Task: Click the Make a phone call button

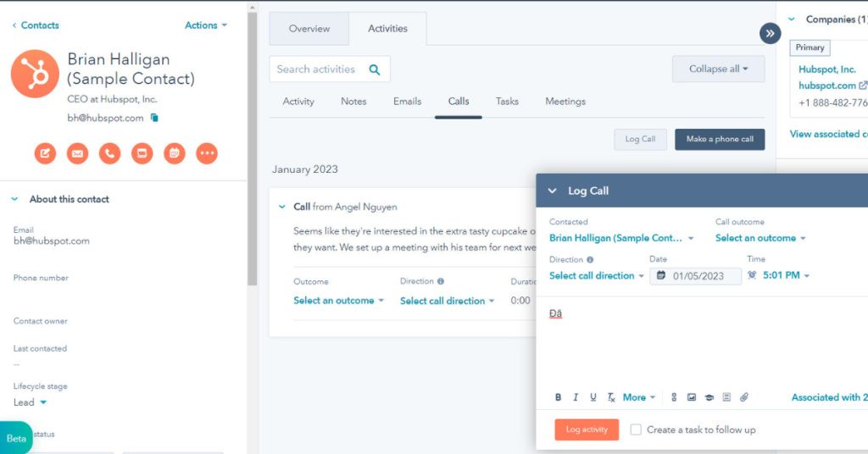Action: [720, 139]
